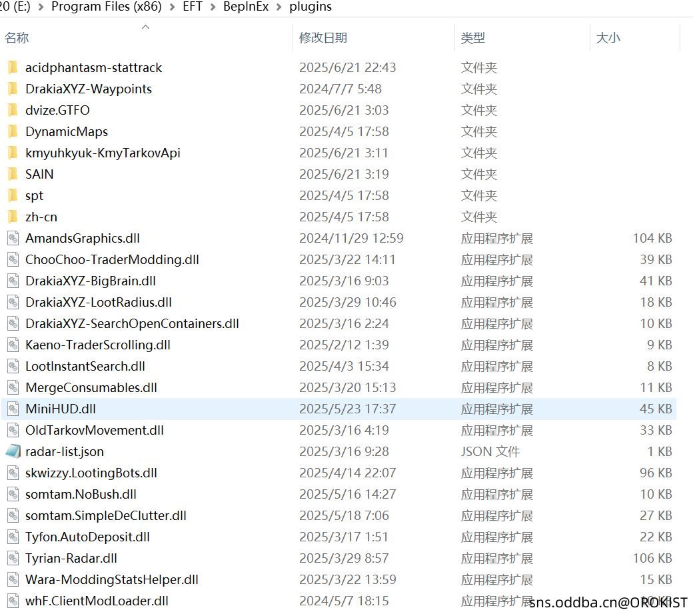Click the spt folder name
This screenshot has height=616, width=693.
pyautogui.click(x=35, y=196)
